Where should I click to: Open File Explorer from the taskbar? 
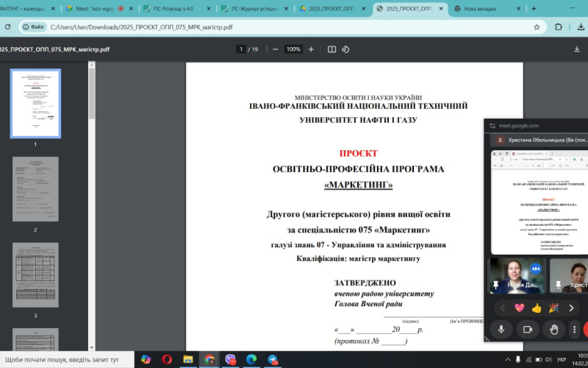[188, 359]
